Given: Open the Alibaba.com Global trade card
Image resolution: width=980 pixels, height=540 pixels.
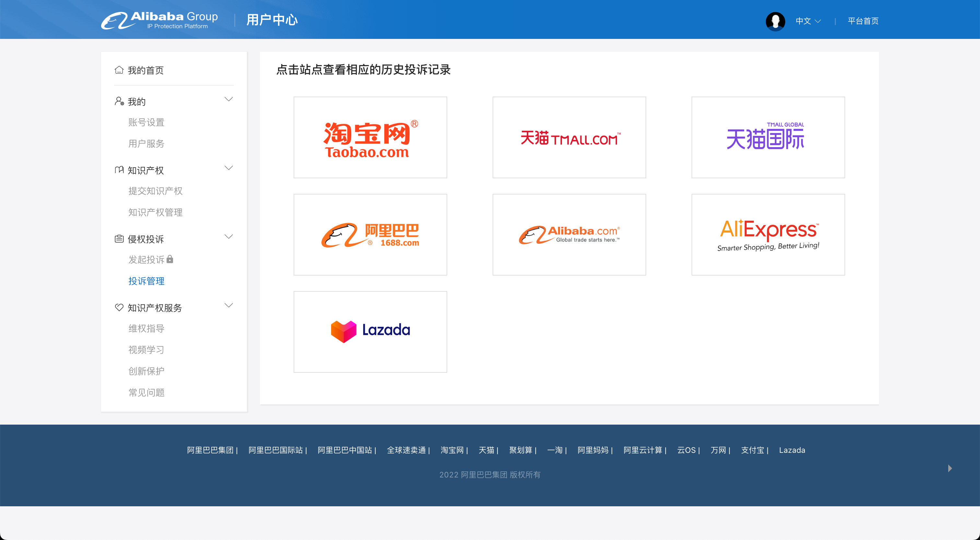Looking at the screenshot, I should click(x=569, y=235).
